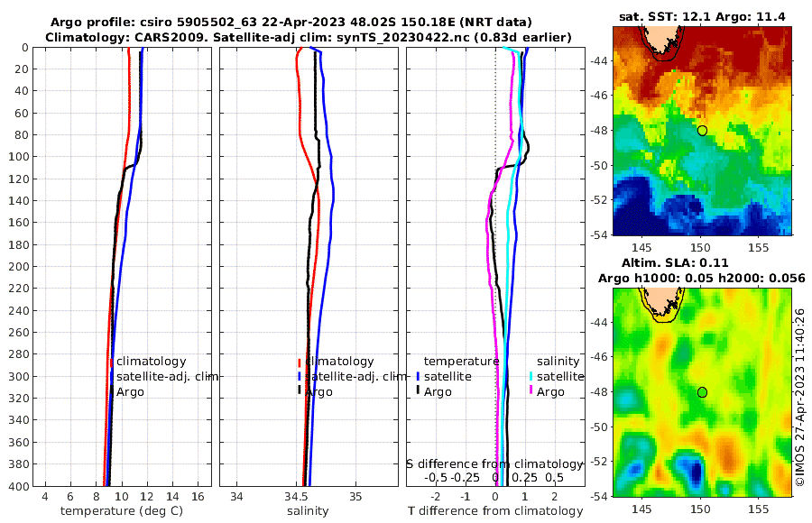Screen dimensions: 812x523
Task: Click the 'sat. SST: 12.1 Argo: 11.4' title
Action: (702, 16)
